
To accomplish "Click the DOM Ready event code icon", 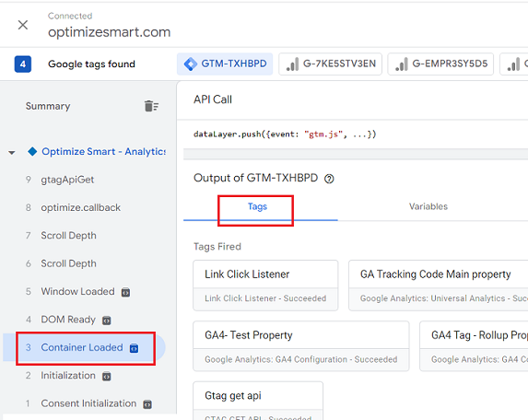I will (106, 321).
